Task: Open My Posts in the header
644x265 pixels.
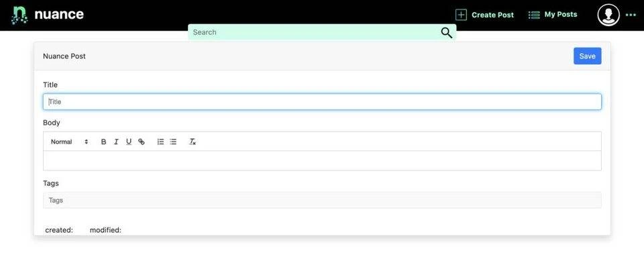Action: (x=552, y=15)
